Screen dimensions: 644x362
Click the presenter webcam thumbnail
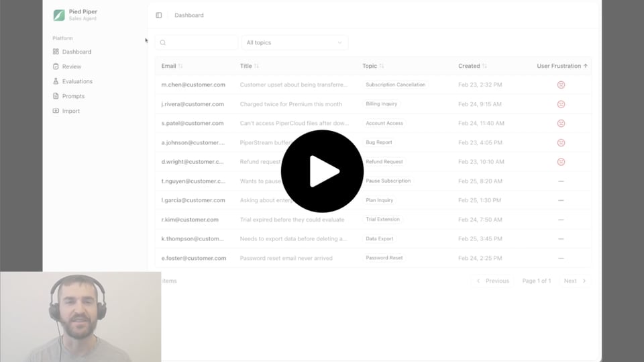[80, 316]
